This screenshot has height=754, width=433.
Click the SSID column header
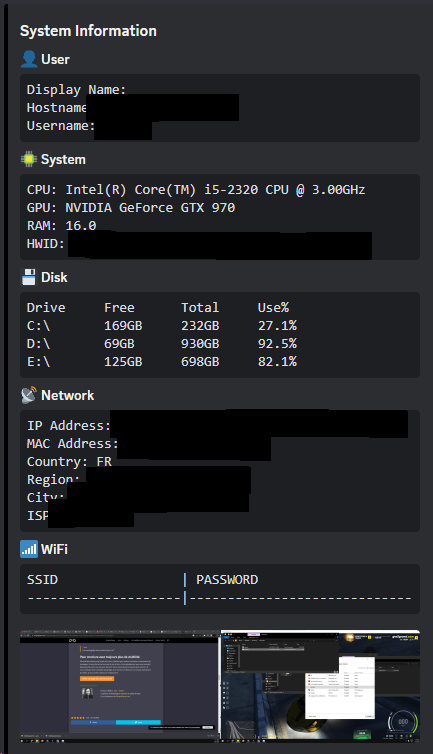(x=42, y=579)
